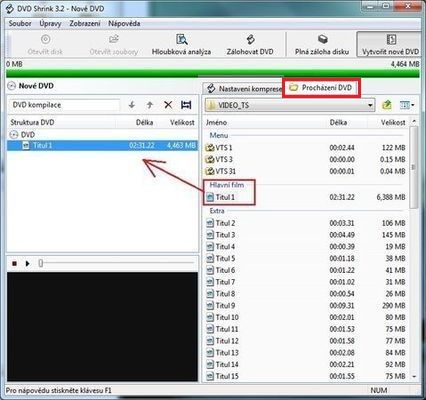Click the move down arrow icon
Screen dimensions: 426x400
(132, 105)
